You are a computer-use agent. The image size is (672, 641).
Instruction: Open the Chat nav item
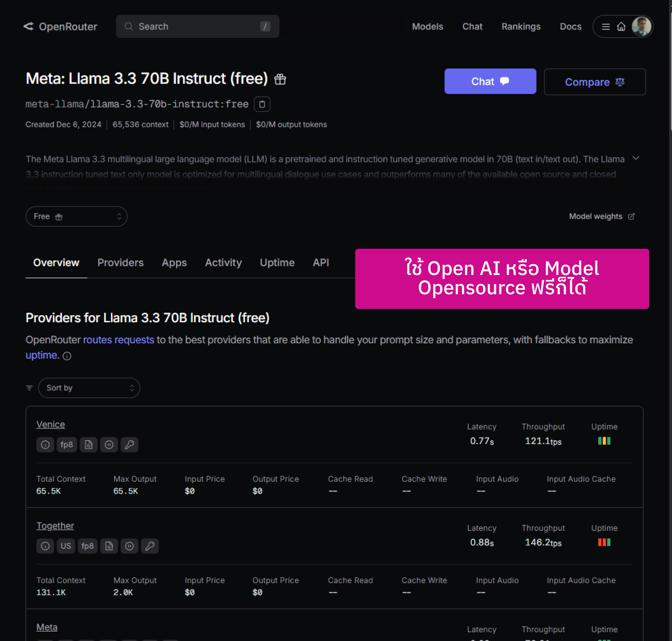point(472,27)
